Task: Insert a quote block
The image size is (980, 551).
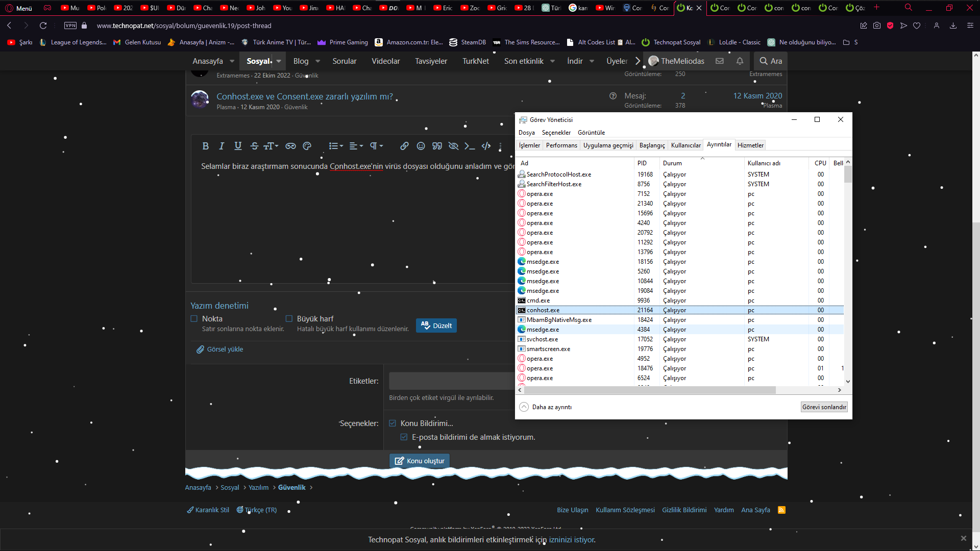Action: pos(437,146)
